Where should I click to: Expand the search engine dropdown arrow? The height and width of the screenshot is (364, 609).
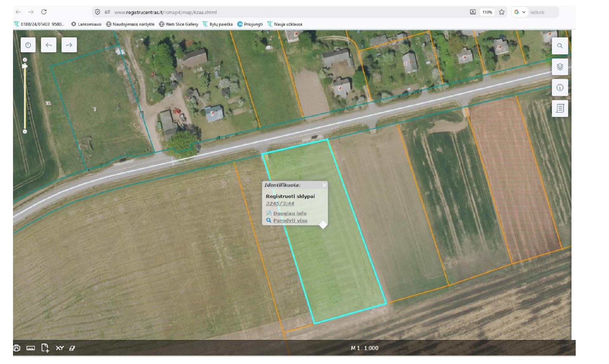pos(524,12)
